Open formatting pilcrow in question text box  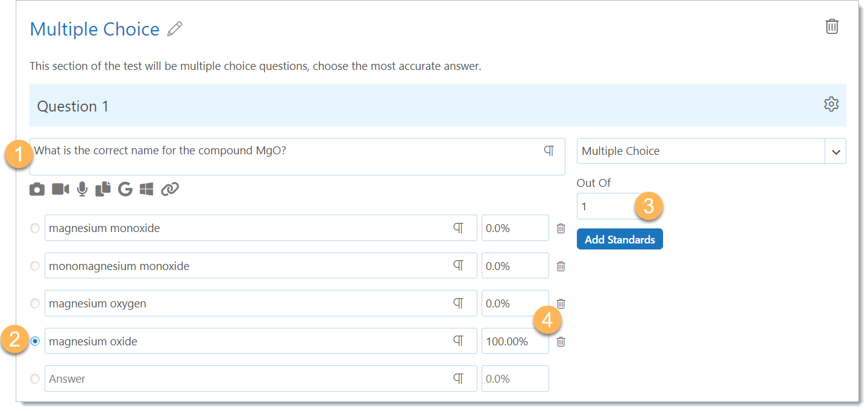pyautogui.click(x=549, y=151)
